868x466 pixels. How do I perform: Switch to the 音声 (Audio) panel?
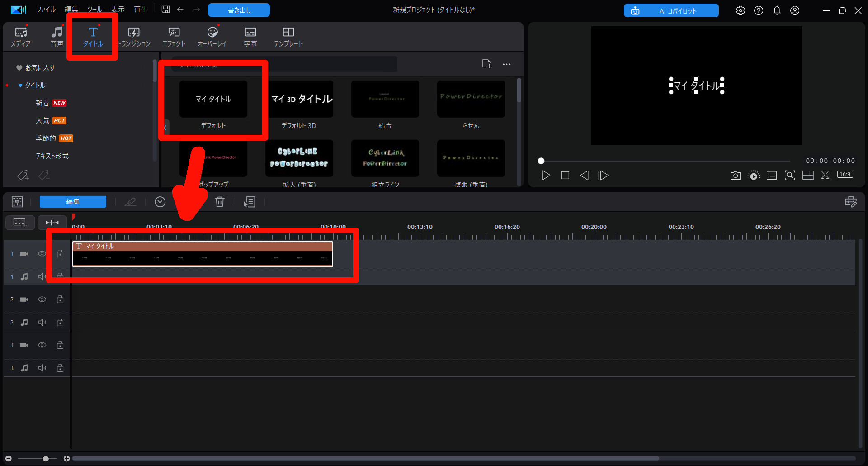coord(57,36)
